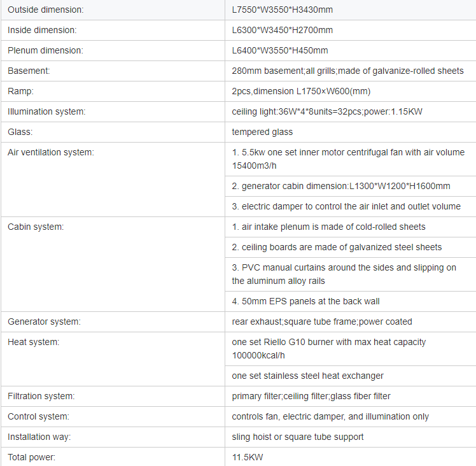The image size is (476, 466).
Task: Click the "Filtration system:" label
Action: [41, 396]
